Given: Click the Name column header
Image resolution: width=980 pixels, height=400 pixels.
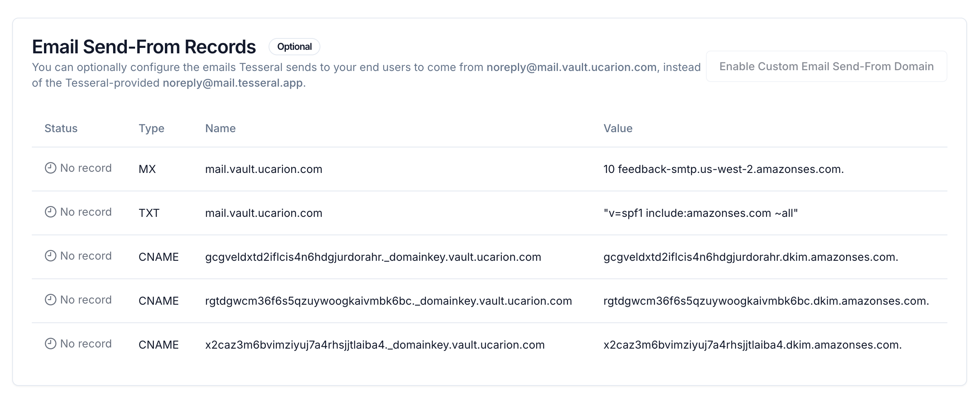Looking at the screenshot, I should point(220,128).
